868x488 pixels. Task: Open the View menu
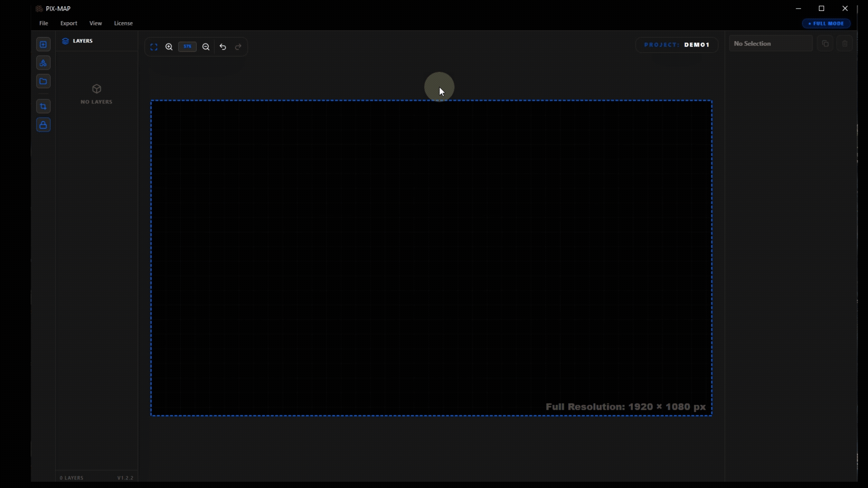pos(95,23)
